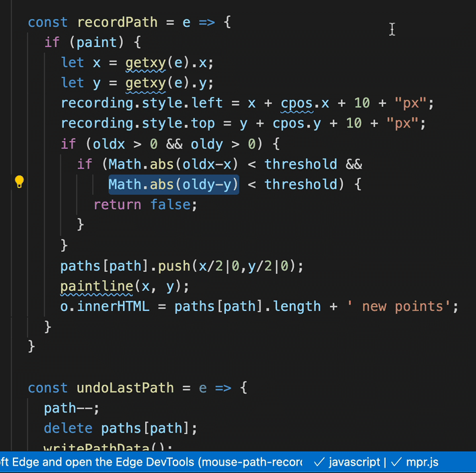This screenshot has height=473, width=476.
Task: Click the yellow lightbulb quick-fix icon
Action: (19, 181)
